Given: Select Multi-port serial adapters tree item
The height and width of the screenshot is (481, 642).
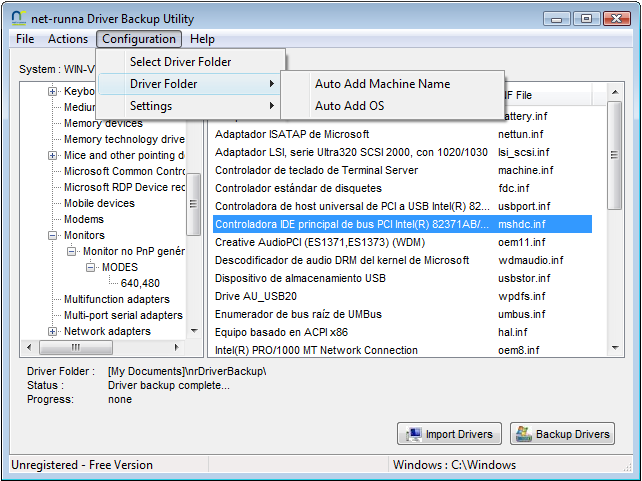Looking at the screenshot, I should pos(123,315).
